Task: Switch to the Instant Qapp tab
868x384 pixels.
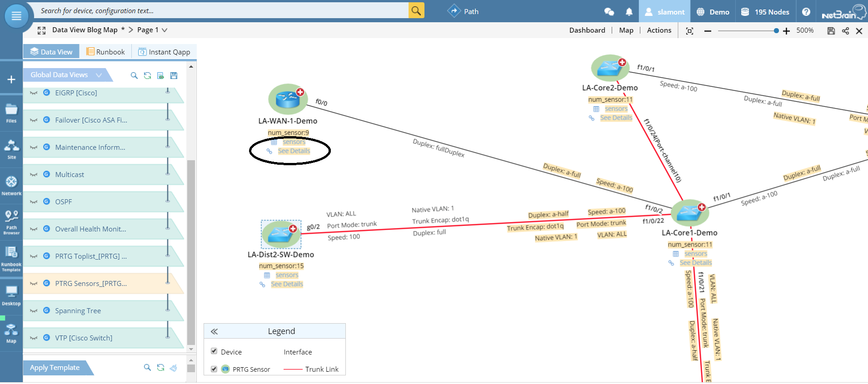Action: click(x=164, y=52)
